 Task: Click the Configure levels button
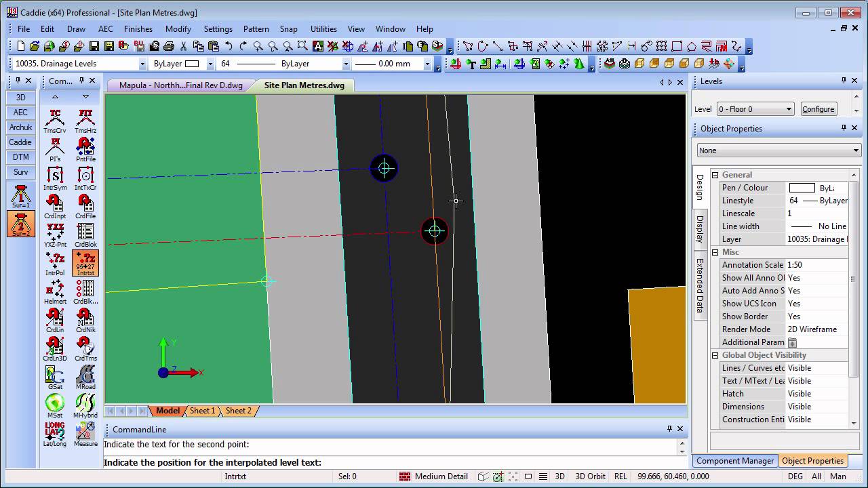[x=818, y=109]
